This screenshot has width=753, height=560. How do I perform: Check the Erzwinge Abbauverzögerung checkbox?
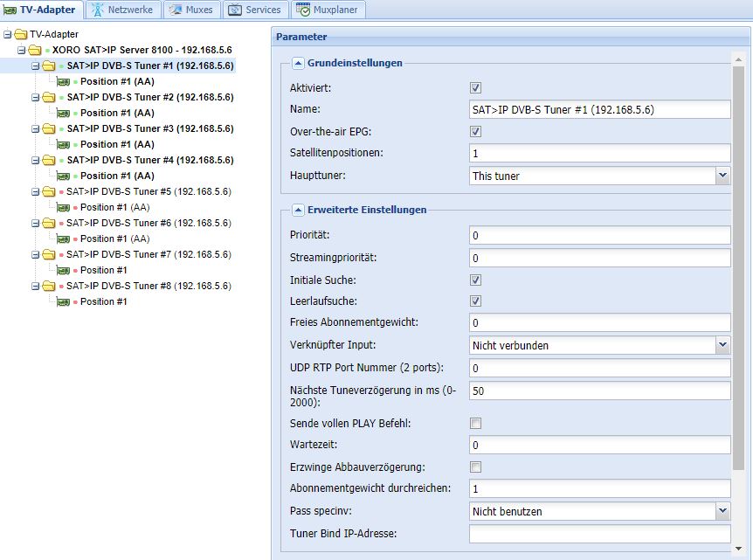point(475,467)
